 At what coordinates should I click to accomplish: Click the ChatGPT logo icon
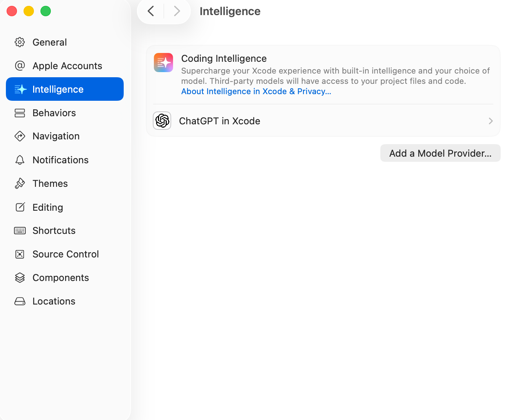(162, 121)
